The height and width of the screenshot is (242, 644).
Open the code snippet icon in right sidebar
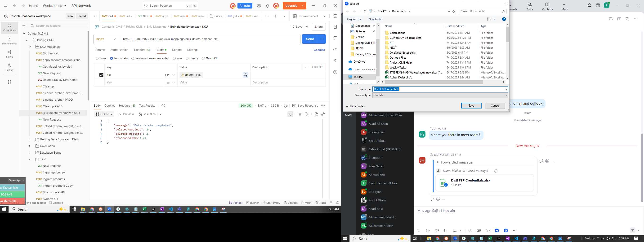click(x=335, y=49)
